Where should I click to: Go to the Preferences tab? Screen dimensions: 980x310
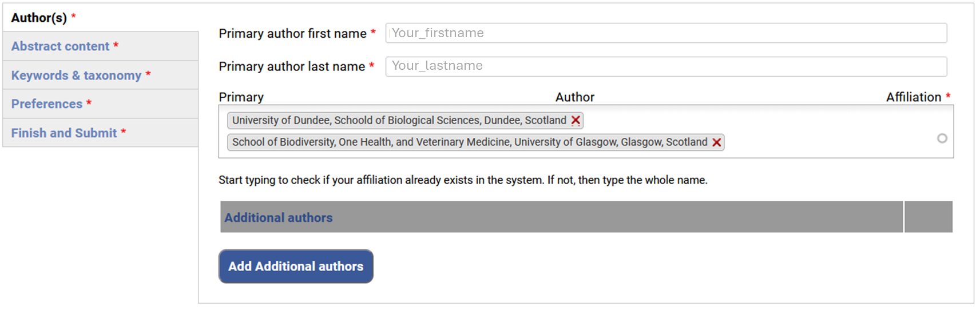tap(47, 104)
